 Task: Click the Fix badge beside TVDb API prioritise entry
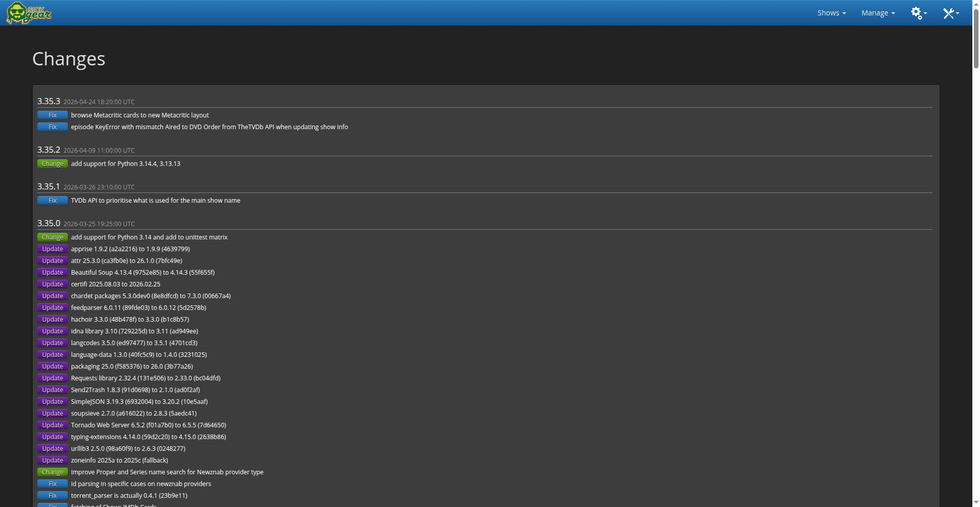coord(53,201)
